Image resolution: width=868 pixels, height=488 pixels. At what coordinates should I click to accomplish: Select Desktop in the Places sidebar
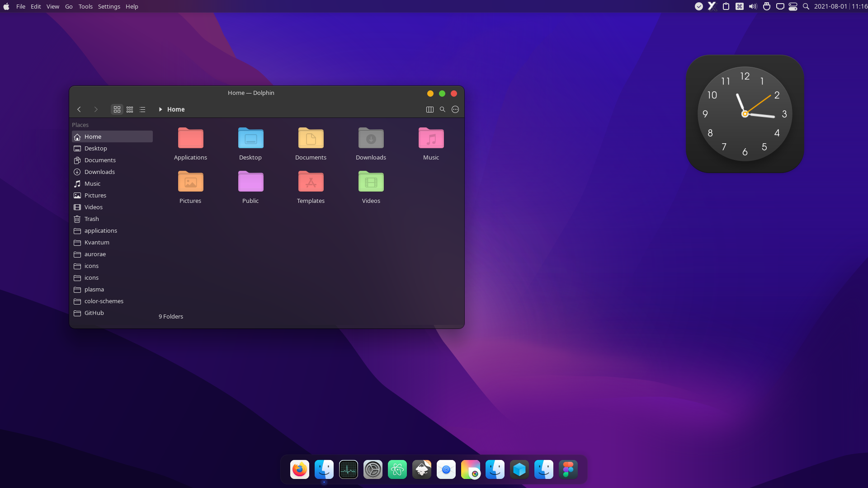click(x=112, y=148)
